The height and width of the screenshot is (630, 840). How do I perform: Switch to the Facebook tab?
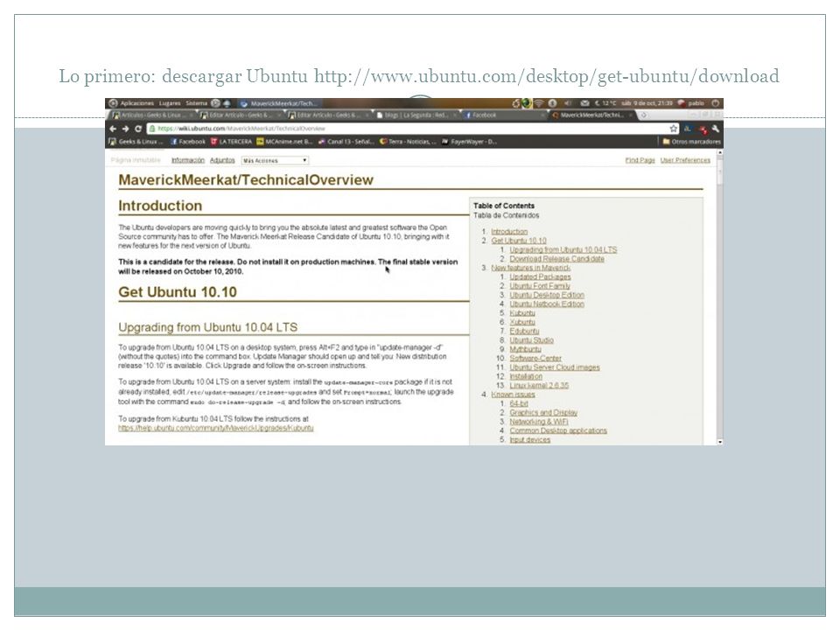[504, 115]
